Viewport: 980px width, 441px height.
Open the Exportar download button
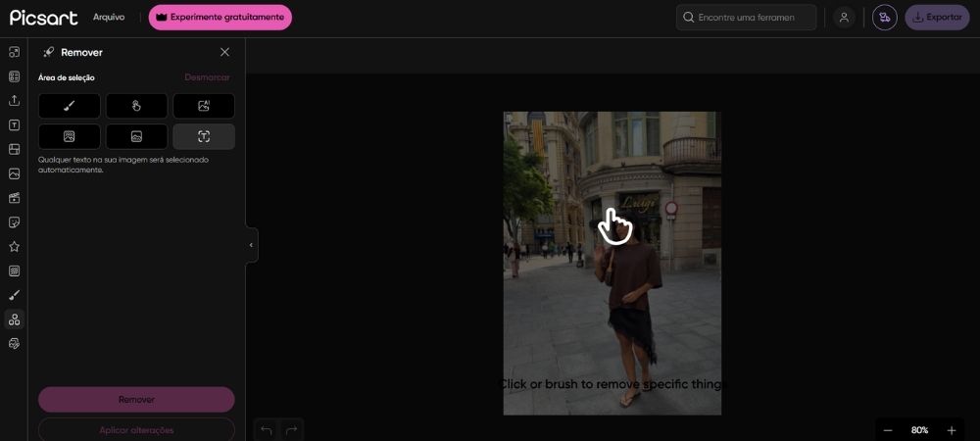[937, 18]
